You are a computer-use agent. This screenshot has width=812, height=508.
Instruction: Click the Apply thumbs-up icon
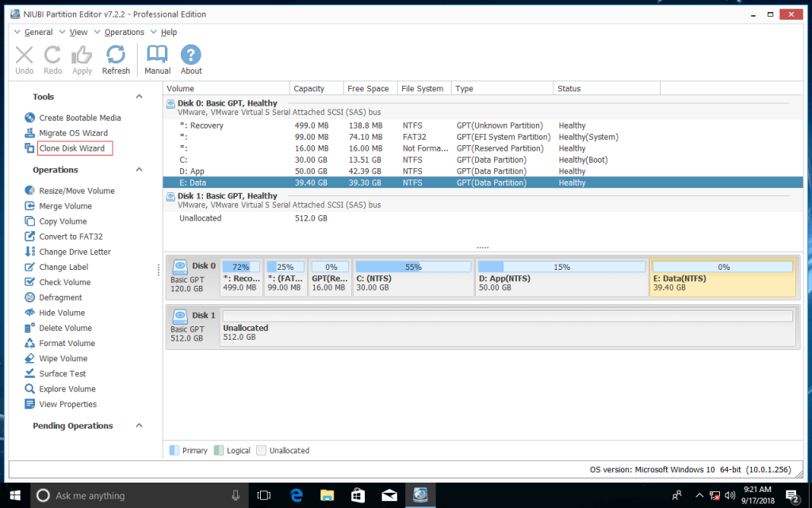point(82,55)
